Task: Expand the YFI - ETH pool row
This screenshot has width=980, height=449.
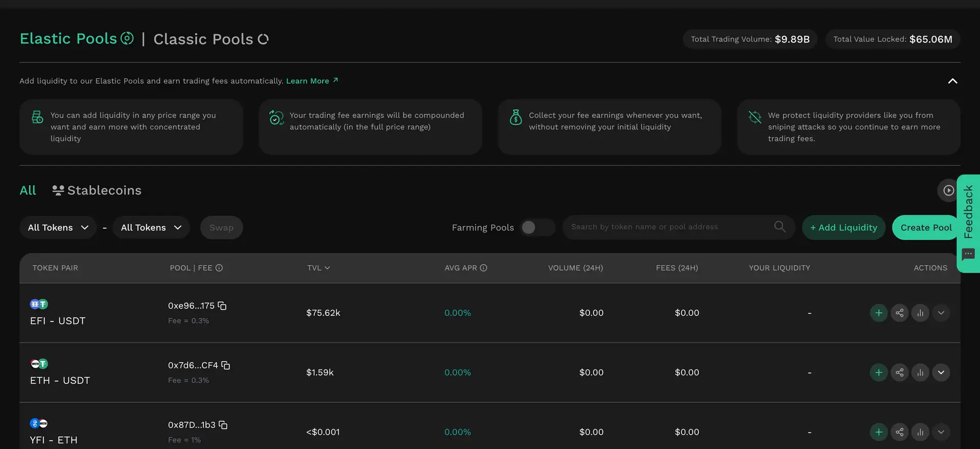Action: (941, 432)
